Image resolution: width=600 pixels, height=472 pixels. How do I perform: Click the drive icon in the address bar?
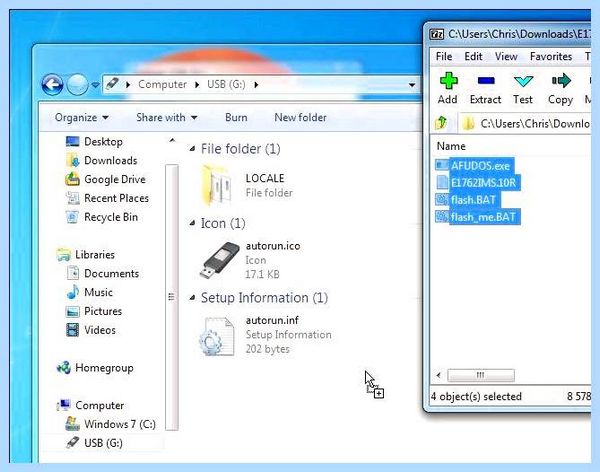[112, 84]
